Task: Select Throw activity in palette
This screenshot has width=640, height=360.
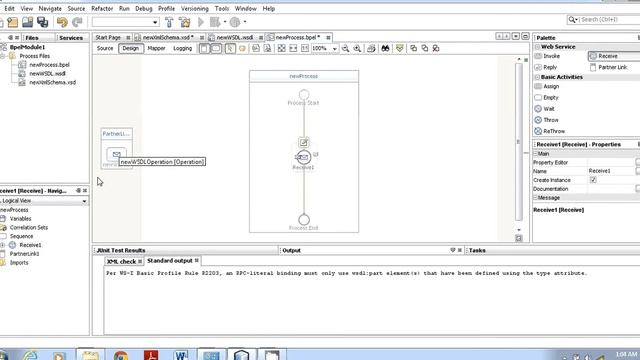Action: coord(551,120)
